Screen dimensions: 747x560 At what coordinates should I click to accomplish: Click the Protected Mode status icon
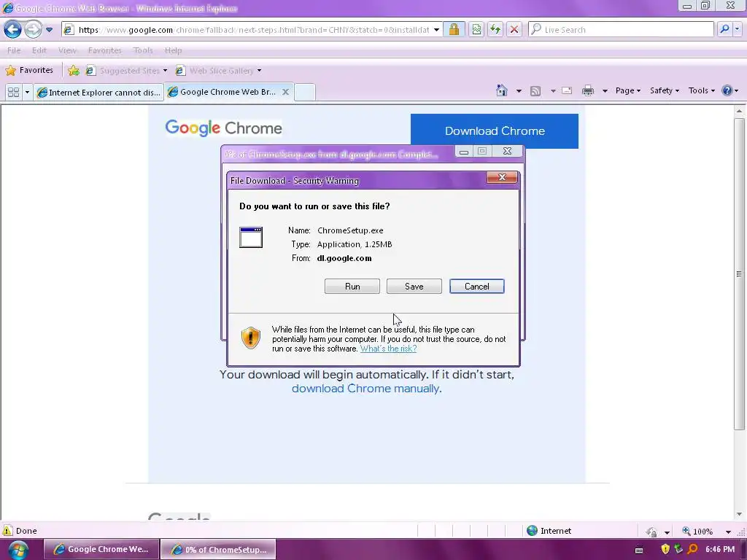(x=651, y=532)
